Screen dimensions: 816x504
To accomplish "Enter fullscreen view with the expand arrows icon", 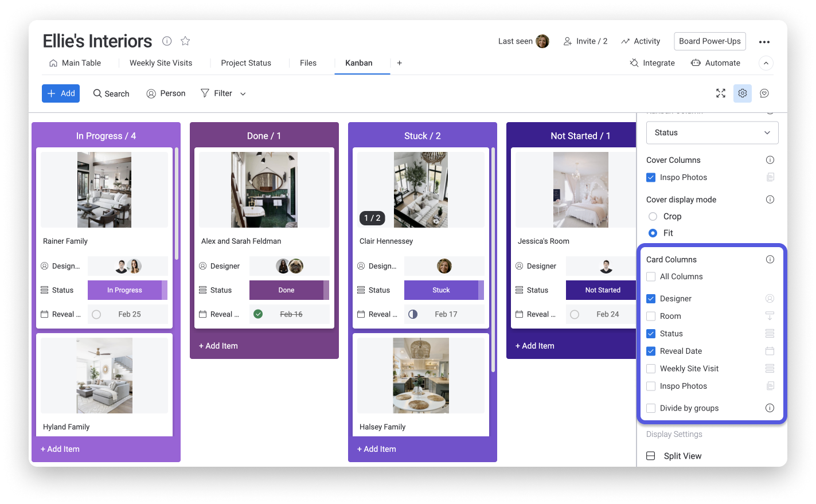I will (x=721, y=93).
